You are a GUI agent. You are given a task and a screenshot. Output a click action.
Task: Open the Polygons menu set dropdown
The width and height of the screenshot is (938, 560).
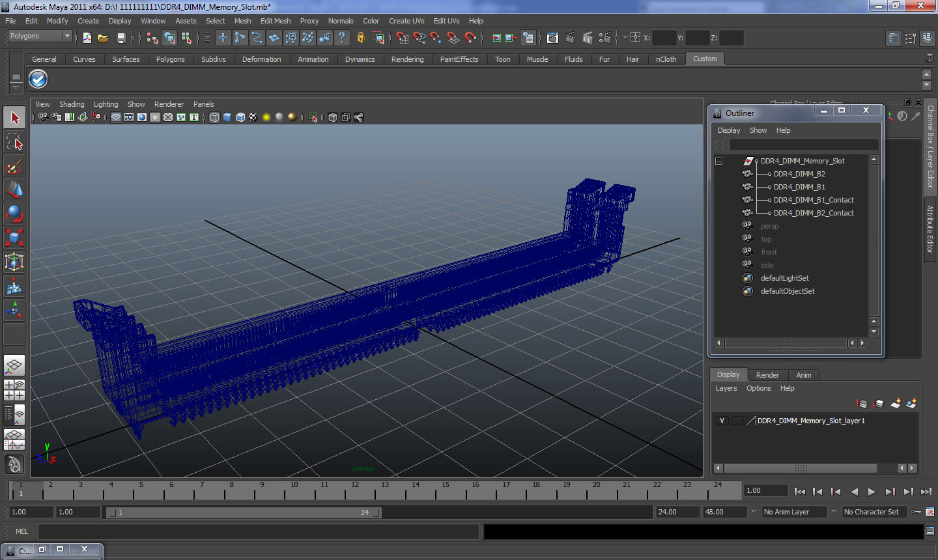(x=39, y=36)
